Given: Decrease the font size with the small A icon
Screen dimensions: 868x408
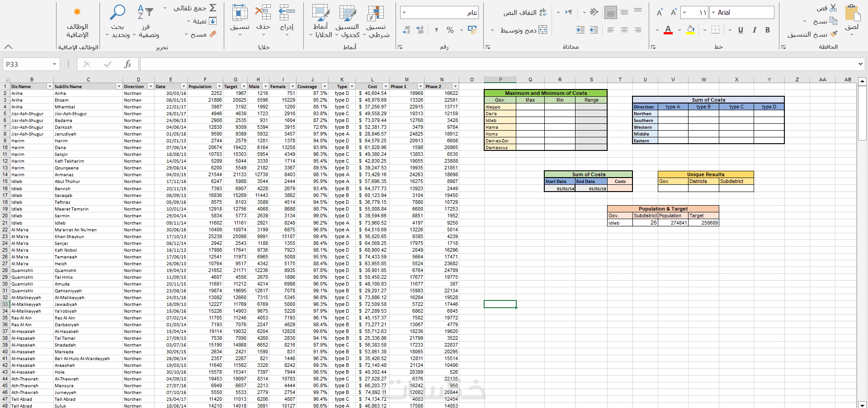Looking at the screenshot, I should 660,13.
